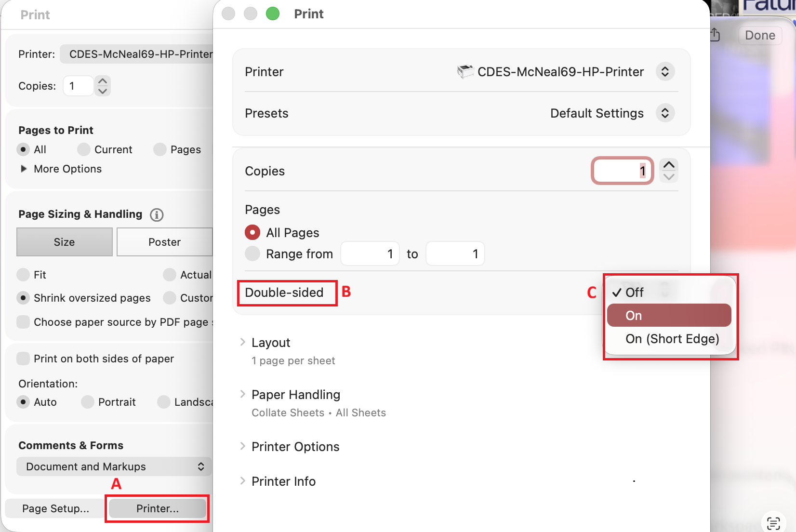The image size is (796, 532).
Task: Toggle Choose paper source by PDF page
Action: 23,322
